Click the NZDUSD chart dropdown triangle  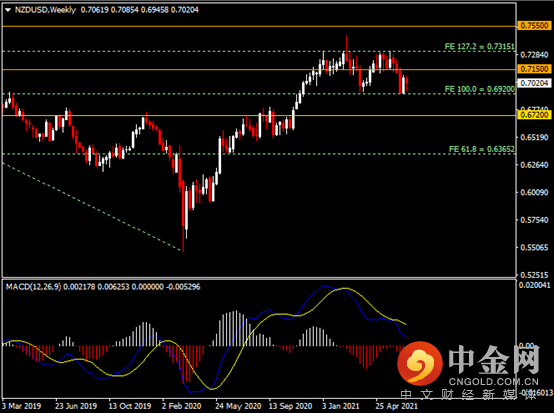8,10
